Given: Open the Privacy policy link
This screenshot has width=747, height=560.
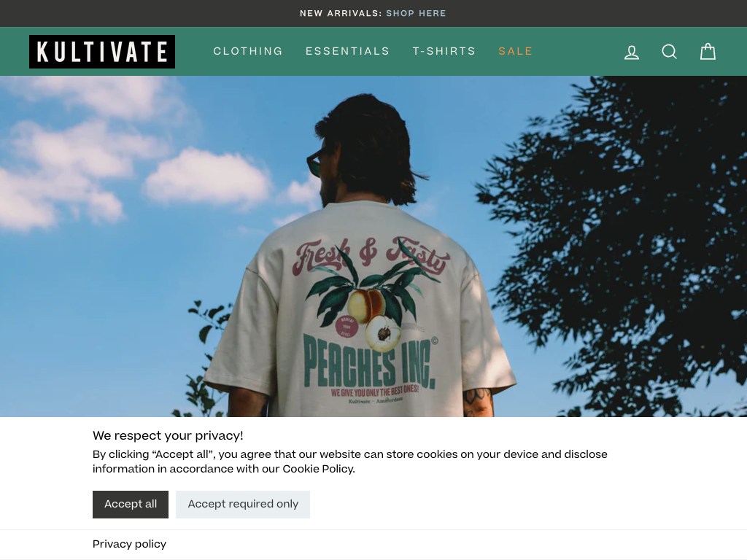Looking at the screenshot, I should coord(130,544).
